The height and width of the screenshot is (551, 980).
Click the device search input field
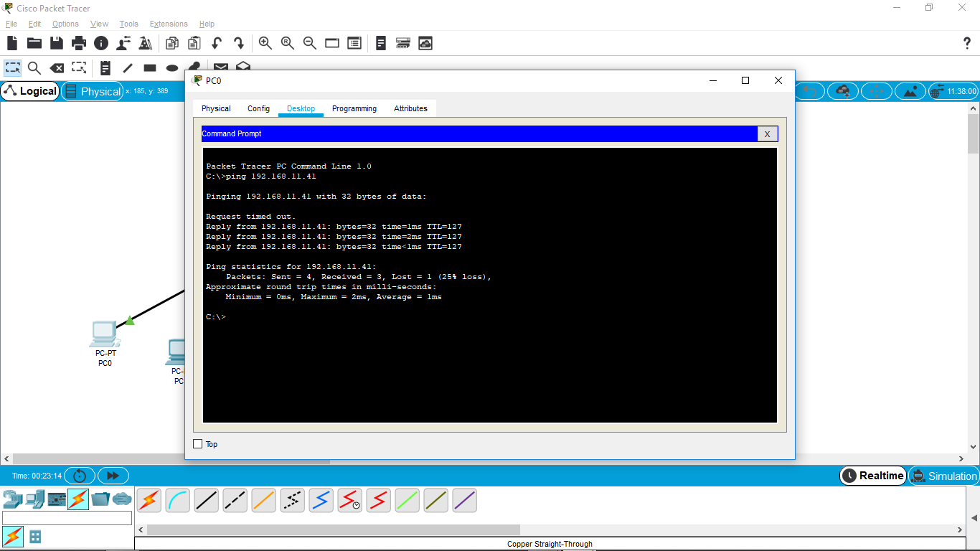point(67,518)
